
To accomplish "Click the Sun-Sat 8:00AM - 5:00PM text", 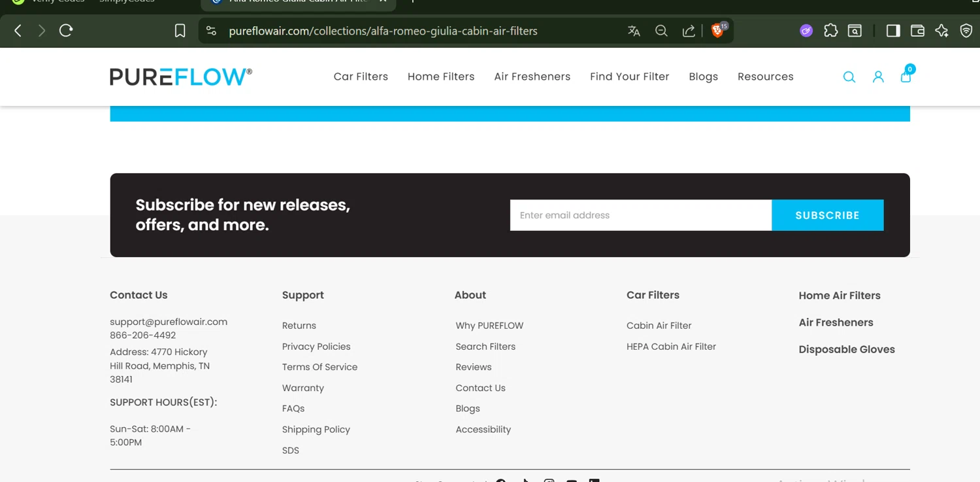I will 150,436.
